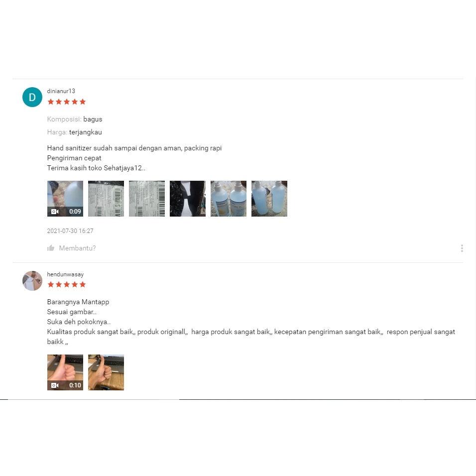Click dinianur13's teal D avatar
The height and width of the screenshot is (476, 476).
(x=32, y=97)
